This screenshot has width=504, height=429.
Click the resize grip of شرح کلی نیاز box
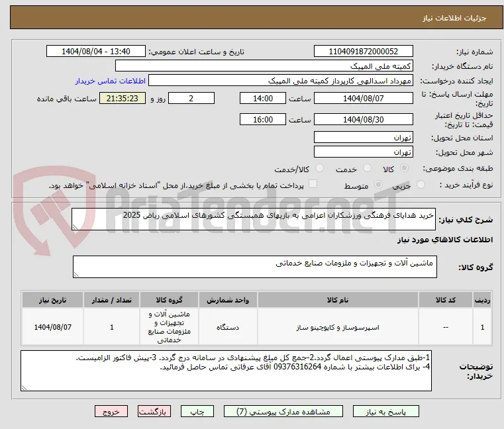pos(75,227)
